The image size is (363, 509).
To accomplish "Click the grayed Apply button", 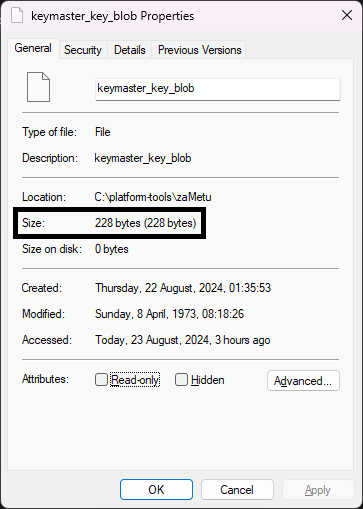I will pyautogui.click(x=318, y=490).
